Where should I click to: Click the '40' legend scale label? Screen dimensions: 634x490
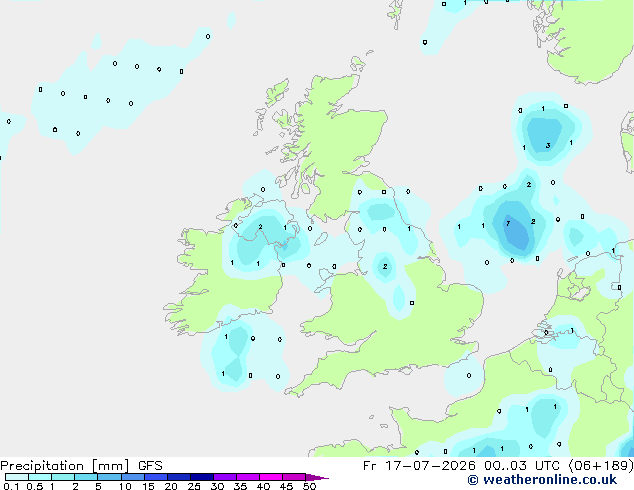coord(263,486)
